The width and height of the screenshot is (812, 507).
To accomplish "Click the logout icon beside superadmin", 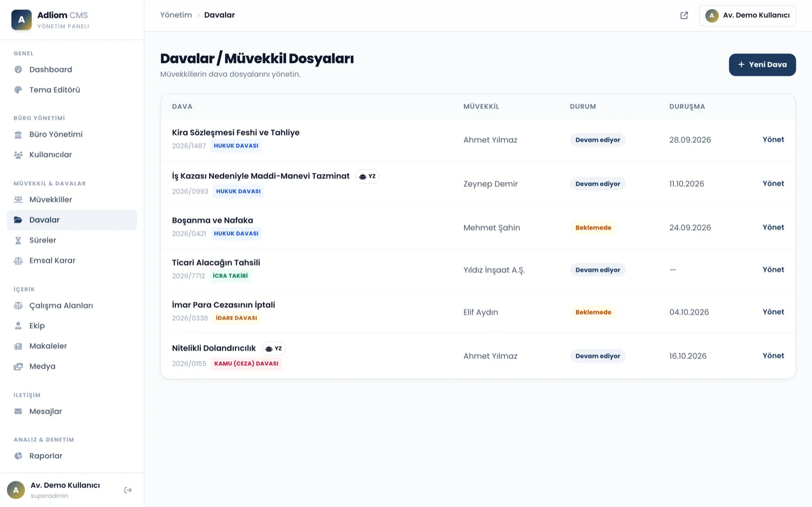I will [128, 490].
